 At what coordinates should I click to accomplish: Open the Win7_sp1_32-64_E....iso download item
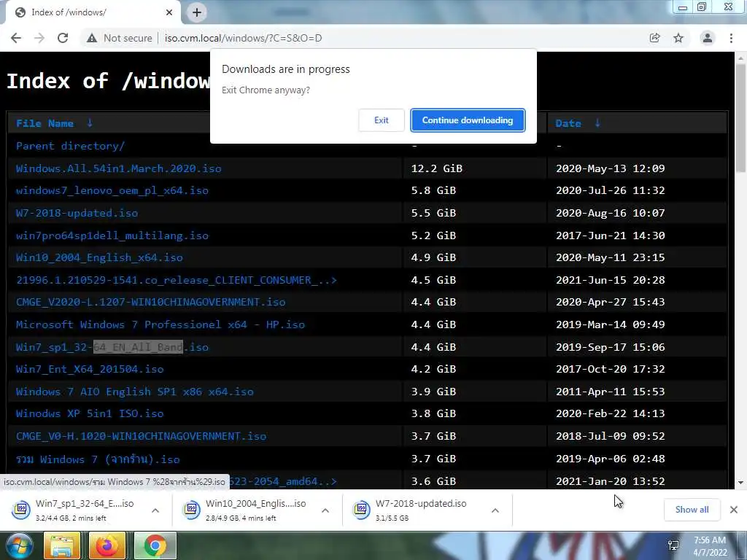coord(85,510)
